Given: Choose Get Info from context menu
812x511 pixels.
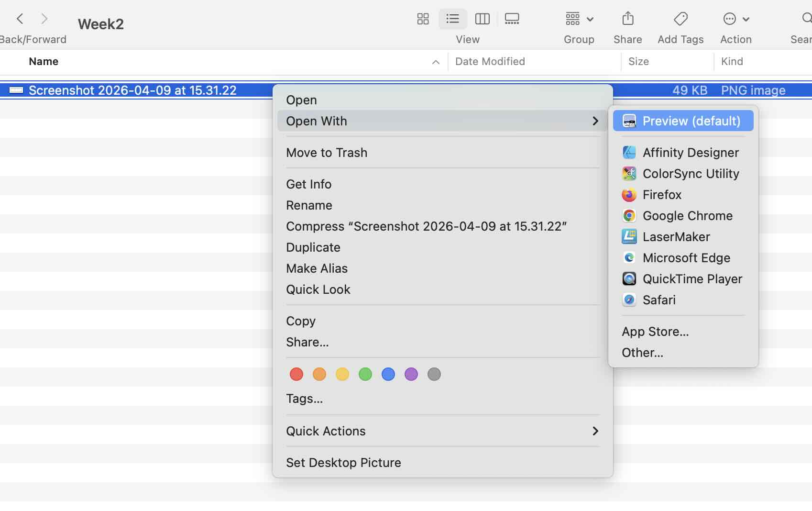Looking at the screenshot, I should tap(308, 184).
